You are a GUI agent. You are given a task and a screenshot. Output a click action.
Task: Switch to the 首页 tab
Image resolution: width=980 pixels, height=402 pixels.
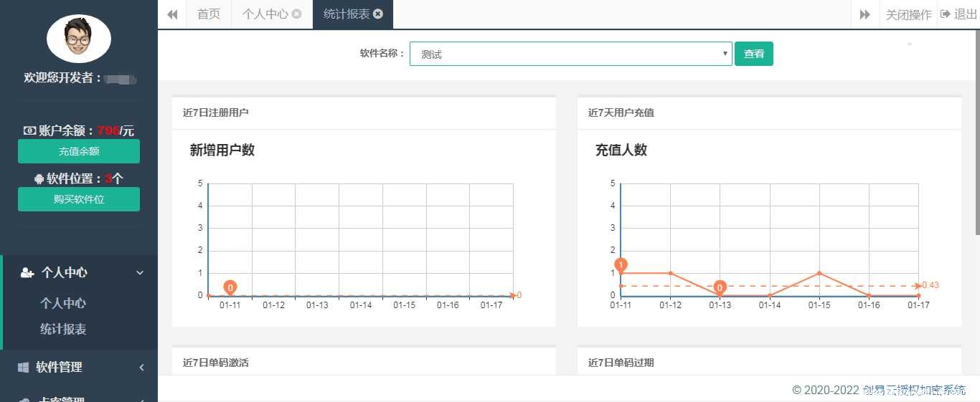click(x=209, y=14)
